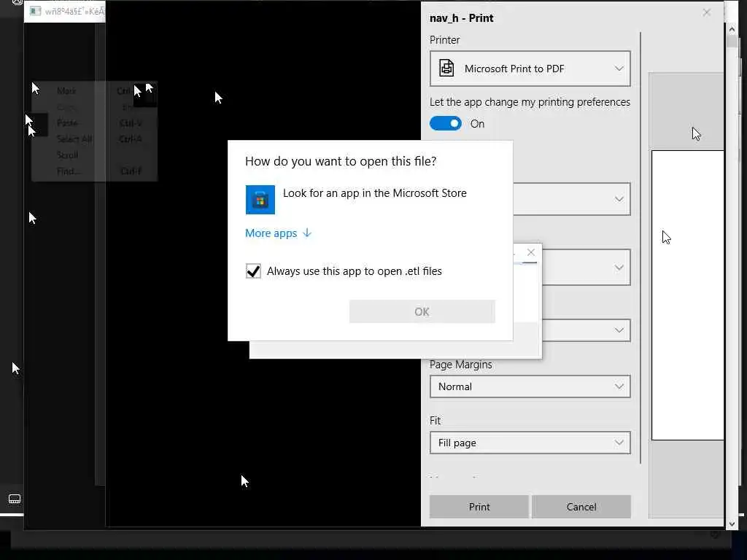Uncheck Always use this app to open .etl files
Viewport: 747px width, 560px height.
point(253,271)
